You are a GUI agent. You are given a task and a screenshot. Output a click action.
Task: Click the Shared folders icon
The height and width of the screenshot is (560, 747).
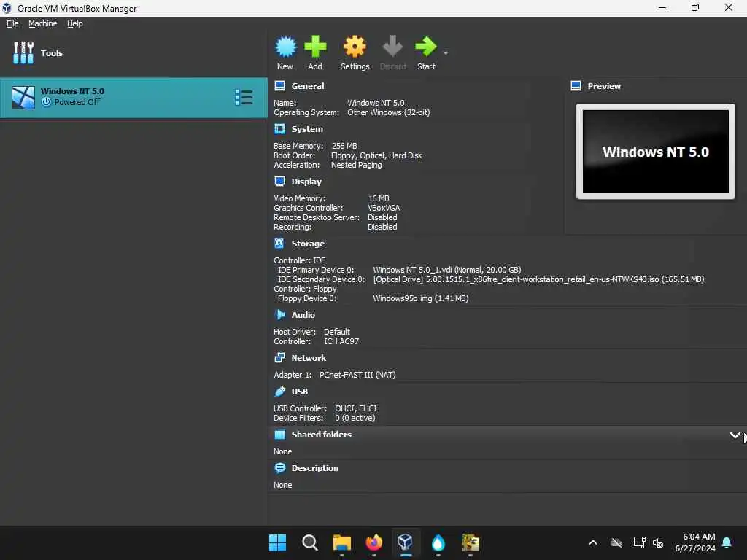point(279,435)
